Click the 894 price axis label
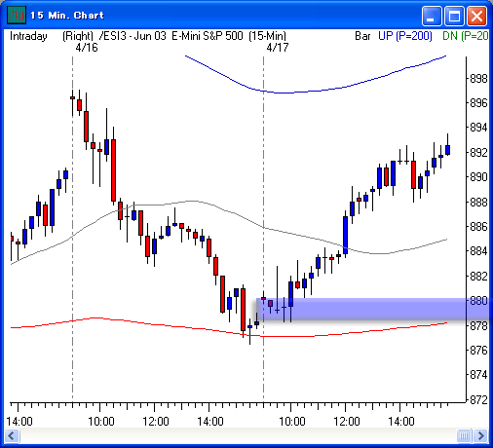The height and width of the screenshot is (448, 493). [x=478, y=128]
